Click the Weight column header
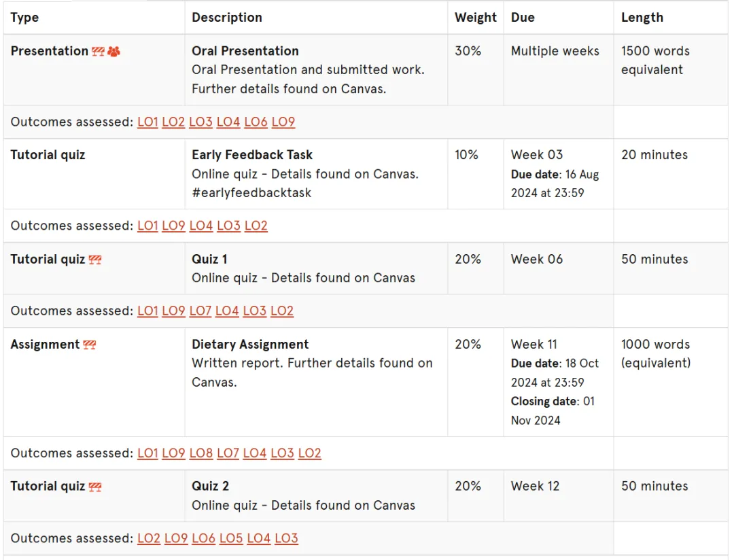 476,18
